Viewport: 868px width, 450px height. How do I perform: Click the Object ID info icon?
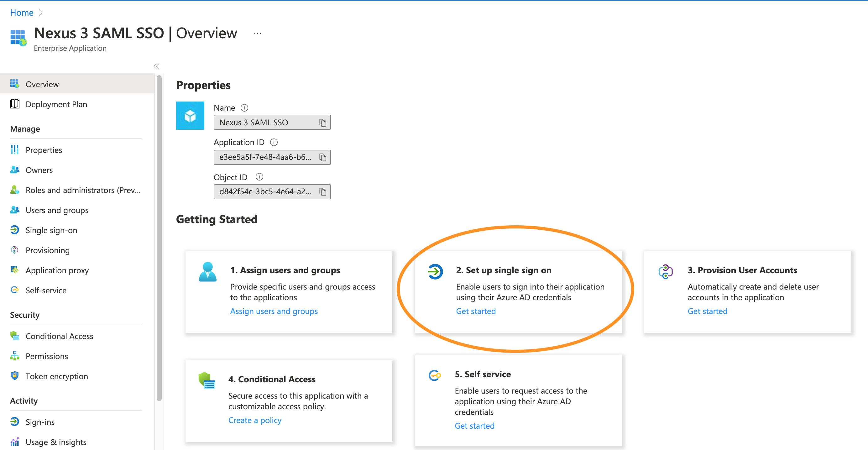pyautogui.click(x=259, y=177)
